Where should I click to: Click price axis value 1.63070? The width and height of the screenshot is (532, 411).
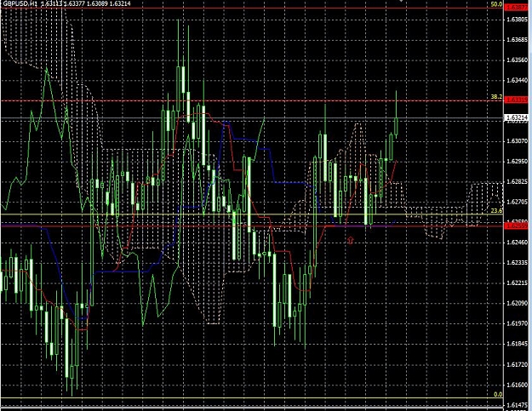coord(517,140)
